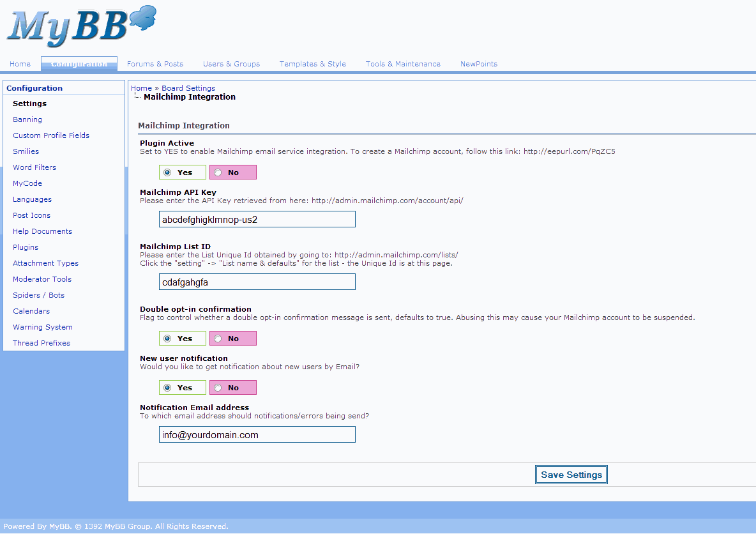756x534 pixels.
Task: Open the Home tab
Action: 20,64
